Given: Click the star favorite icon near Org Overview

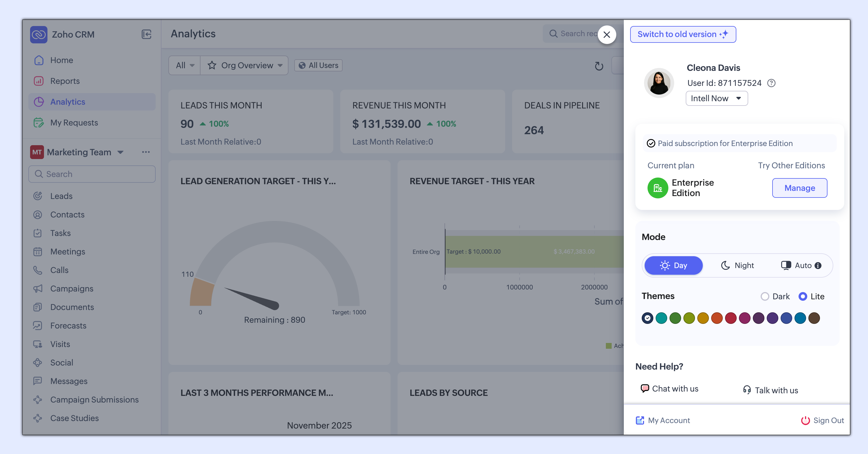Looking at the screenshot, I should (212, 65).
